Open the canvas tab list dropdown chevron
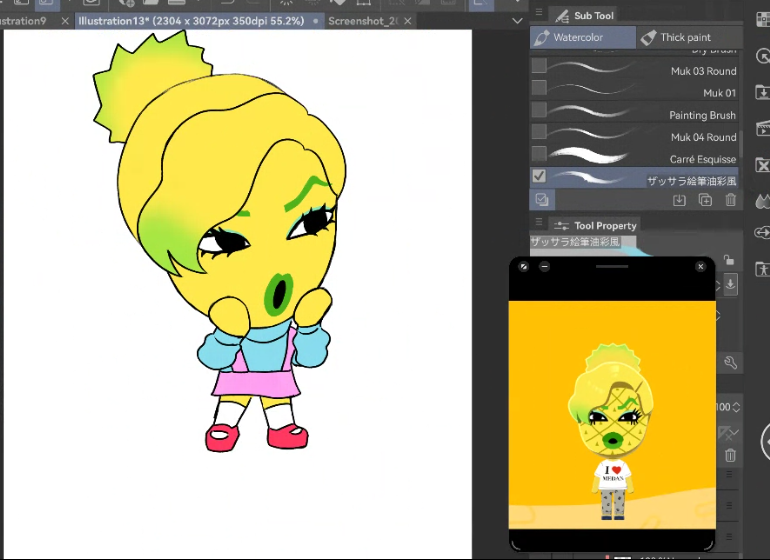 click(x=517, y=21)
